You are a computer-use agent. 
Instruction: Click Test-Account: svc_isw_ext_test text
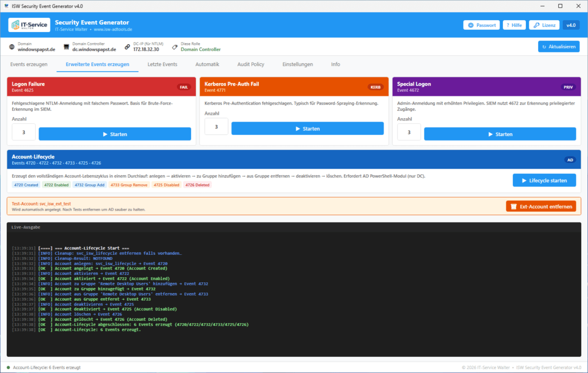(x=41, y=204)
